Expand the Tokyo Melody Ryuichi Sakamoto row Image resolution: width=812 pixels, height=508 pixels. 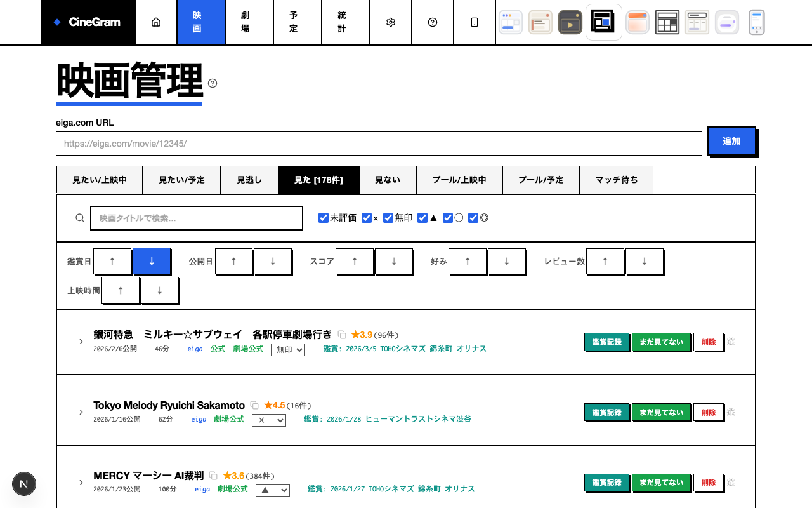[81, 412]
